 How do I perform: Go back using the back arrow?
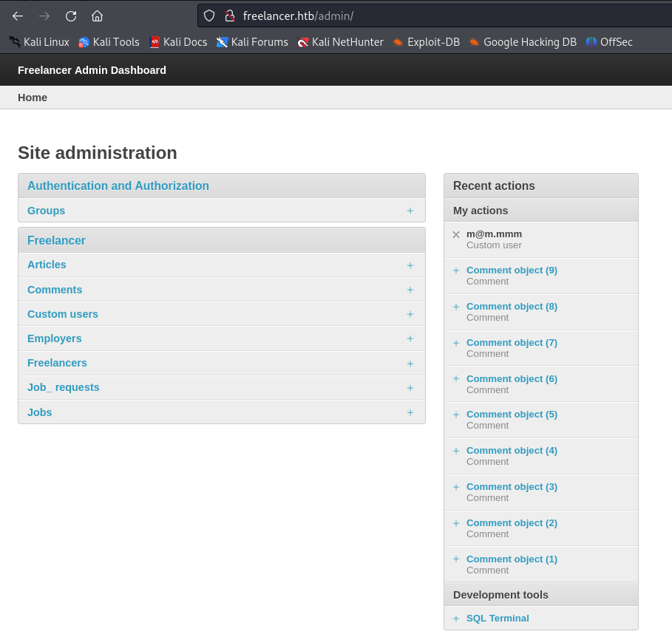coord(18,16)
